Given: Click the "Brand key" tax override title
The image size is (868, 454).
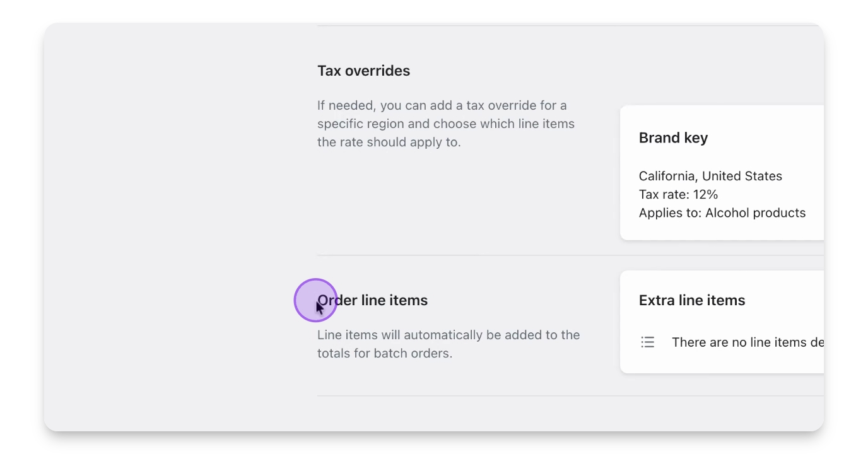Looking at the screenshot, I should [673, 138].
